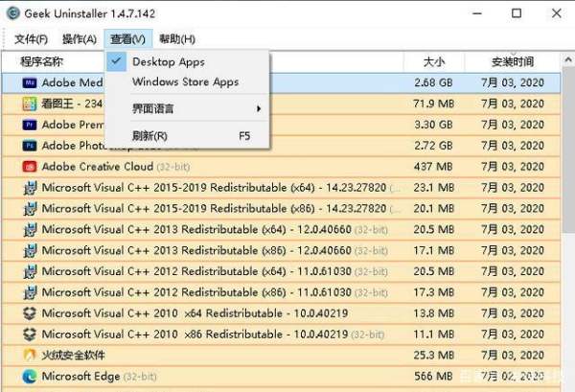The height and width of the screenshot is (392, 575).
Task: Click the 566 MB size cell
Action: [x=433, y=377]
